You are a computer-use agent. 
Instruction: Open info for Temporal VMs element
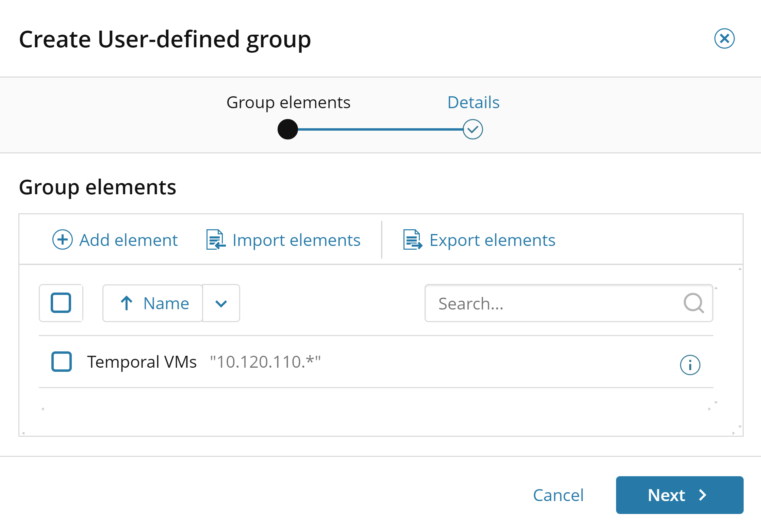pyautogui.click(x=690, y=365)
